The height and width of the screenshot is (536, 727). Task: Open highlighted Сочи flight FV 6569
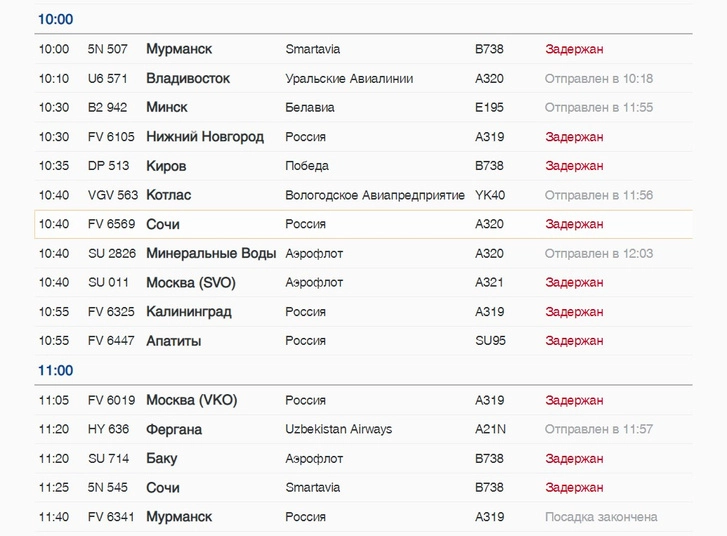(x=364, y=224)
